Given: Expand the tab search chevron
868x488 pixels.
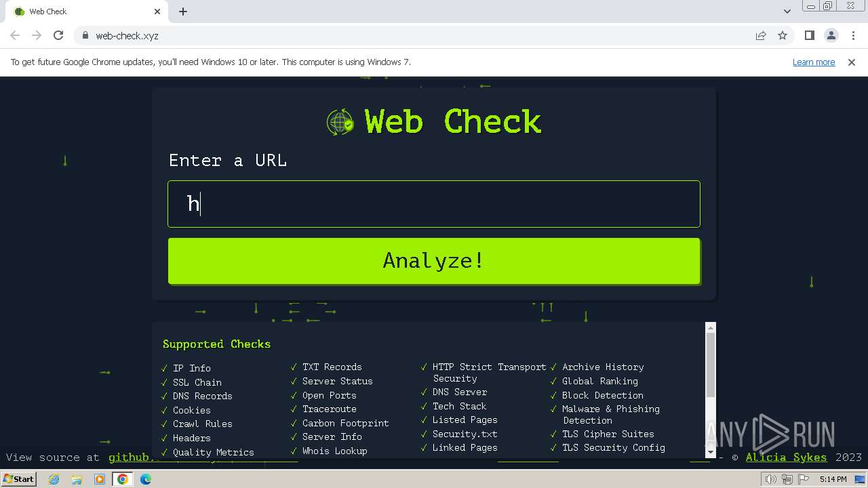Looking at the screenshot, I should click(x=787, y=12).
